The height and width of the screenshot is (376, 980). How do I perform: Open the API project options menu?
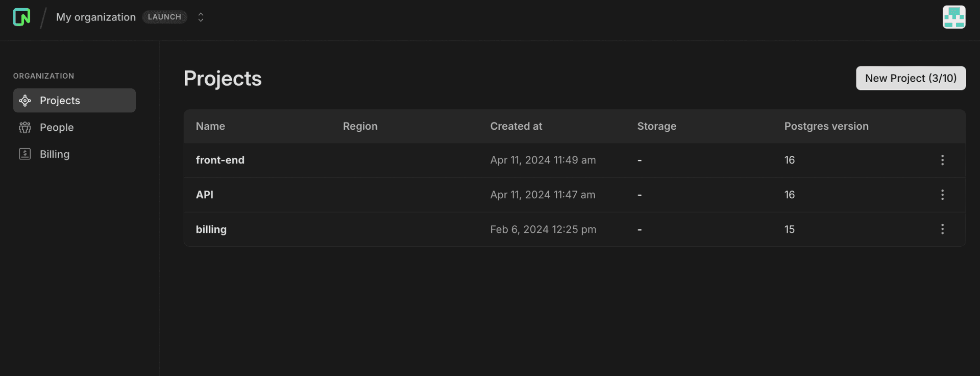[x=942, y=195]
